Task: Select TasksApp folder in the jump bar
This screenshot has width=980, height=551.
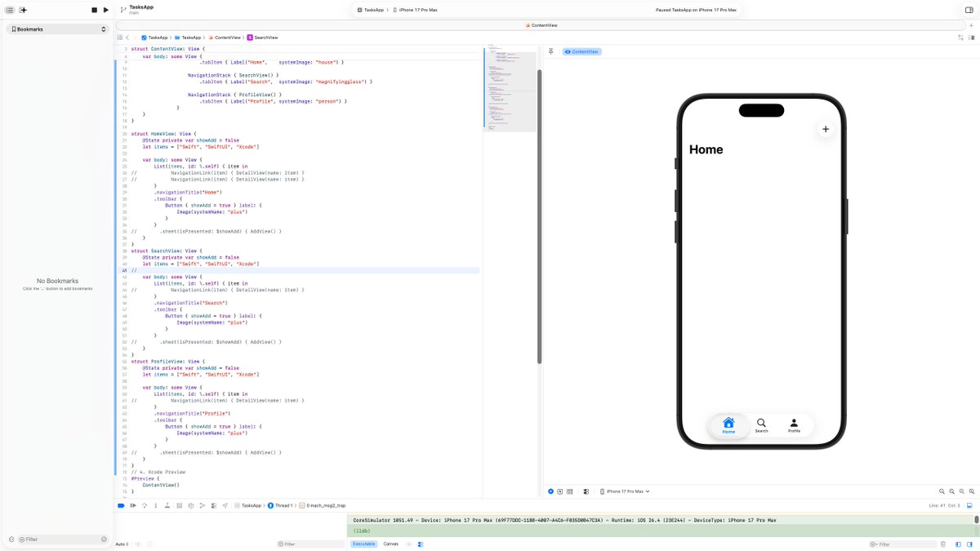Action: (x=188, y=38)
